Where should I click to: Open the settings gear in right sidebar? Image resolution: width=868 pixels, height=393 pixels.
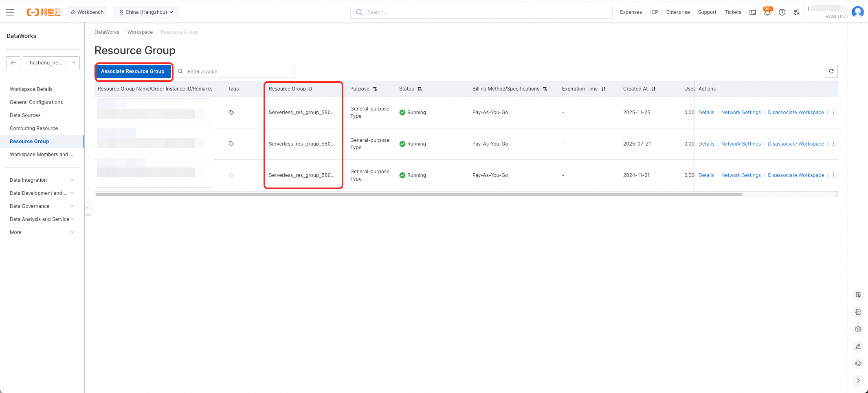[858, 329]
